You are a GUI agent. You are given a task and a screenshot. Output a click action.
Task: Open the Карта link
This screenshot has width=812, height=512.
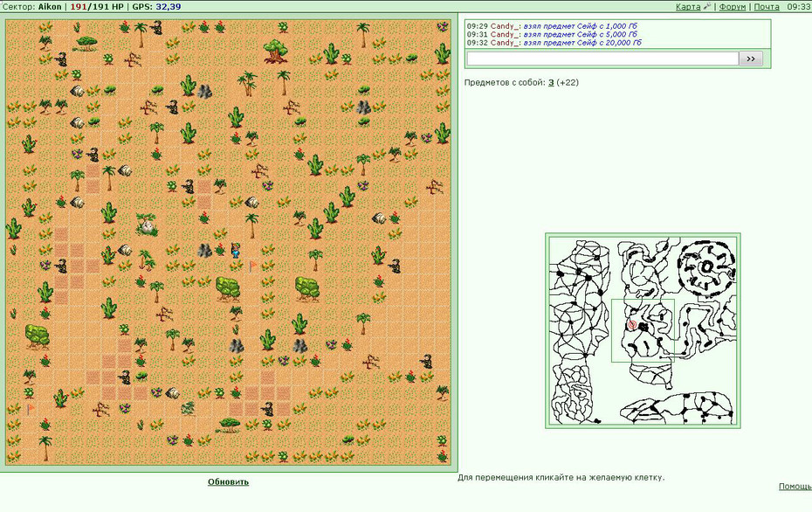tap(688, 7)
